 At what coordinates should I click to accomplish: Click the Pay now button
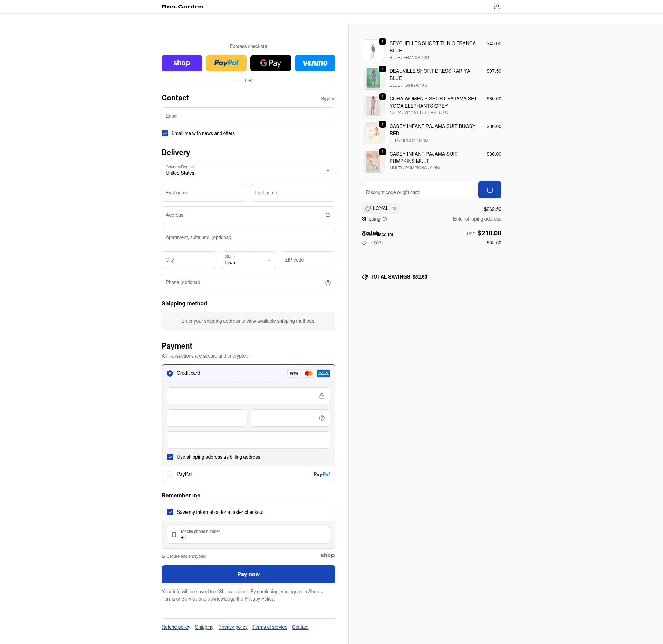click(248, 574)
